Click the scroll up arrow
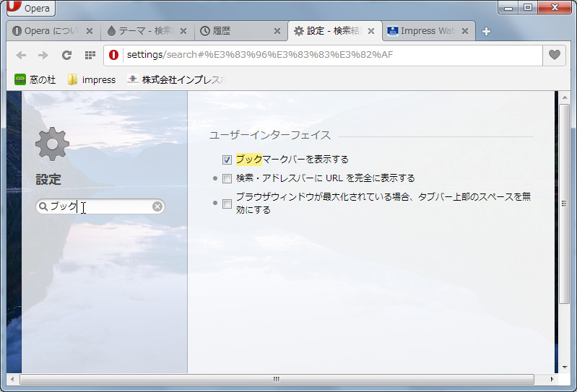The width and height of the screenshot is (577, 392). (x=565, y=97)
